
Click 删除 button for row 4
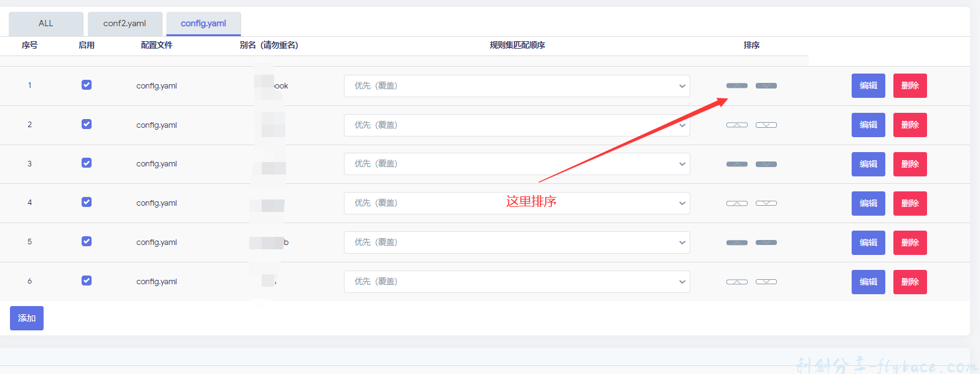(910, 204)
